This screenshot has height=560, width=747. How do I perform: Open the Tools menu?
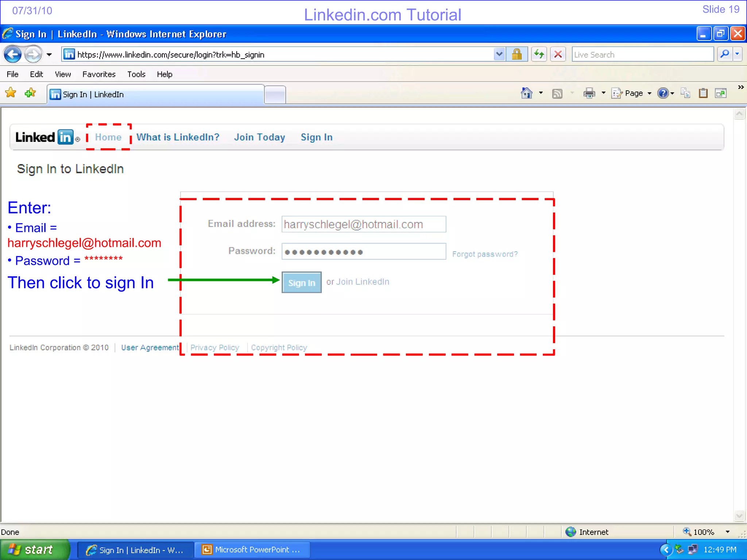tap(136, 74)
